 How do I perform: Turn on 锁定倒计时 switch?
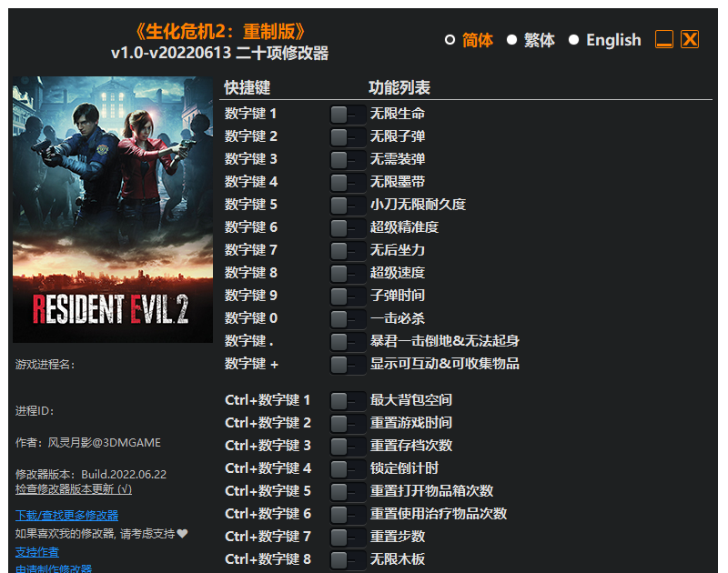(348, 468)
